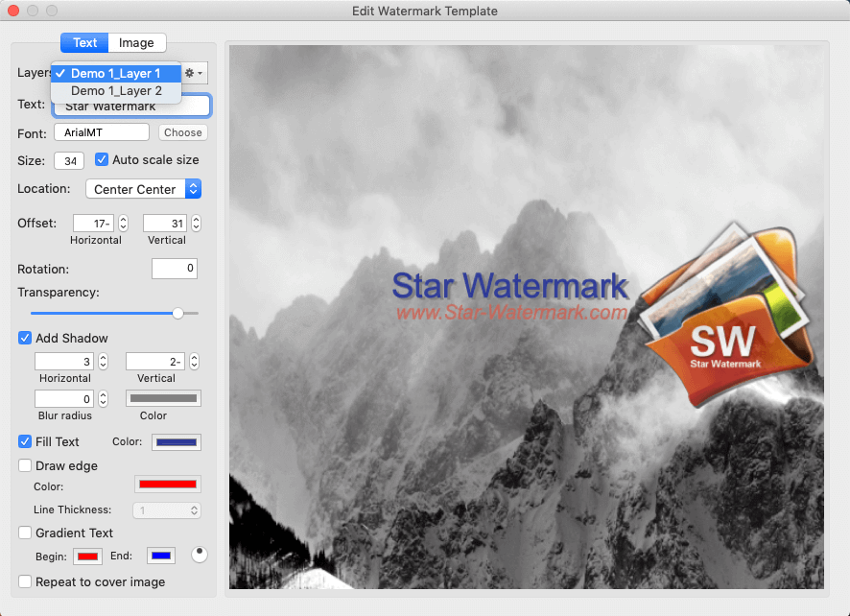Close the Edit Watermark Template window
Screen dimensions: 850x616
[x=13, y=11]
